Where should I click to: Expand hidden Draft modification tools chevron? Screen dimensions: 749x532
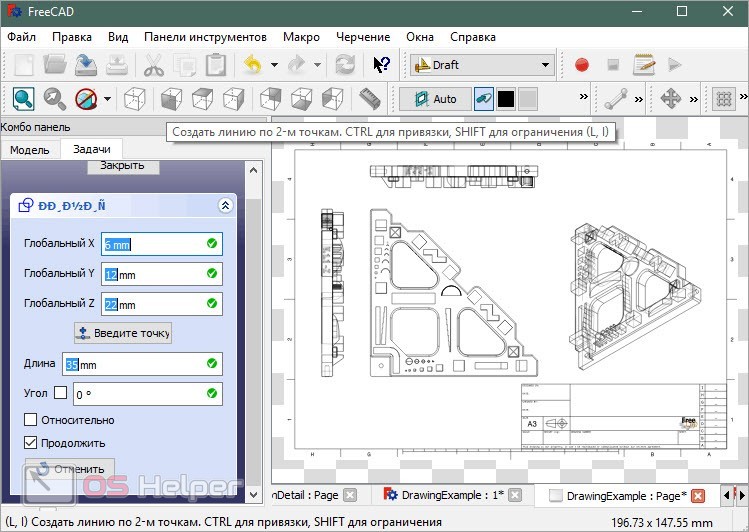[694, 99]
